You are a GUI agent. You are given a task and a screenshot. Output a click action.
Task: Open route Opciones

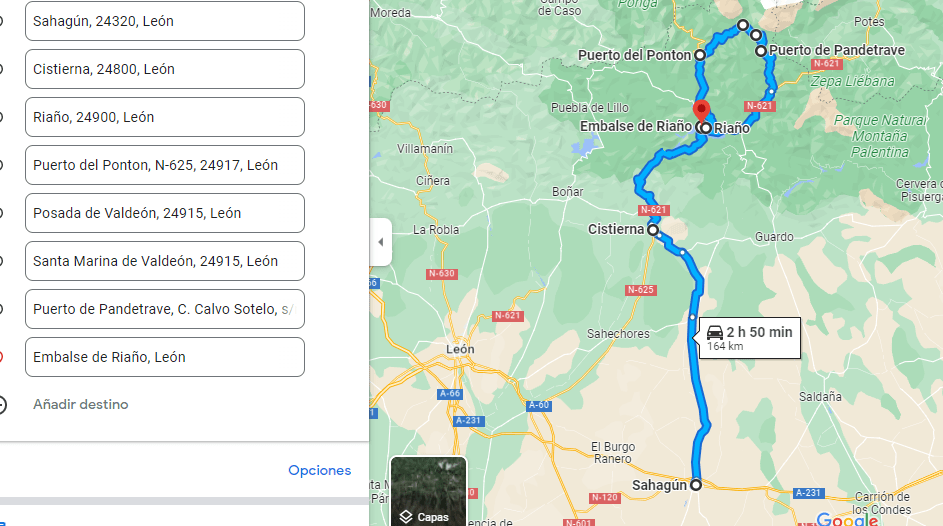click(319, 470)
